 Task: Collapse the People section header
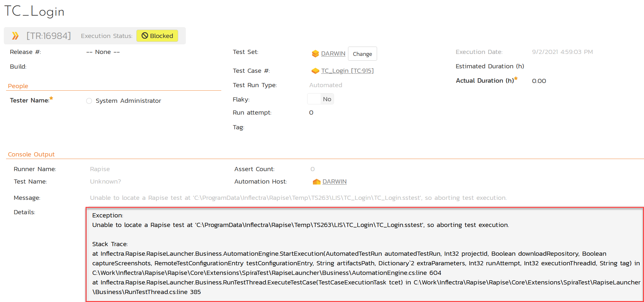18,86
